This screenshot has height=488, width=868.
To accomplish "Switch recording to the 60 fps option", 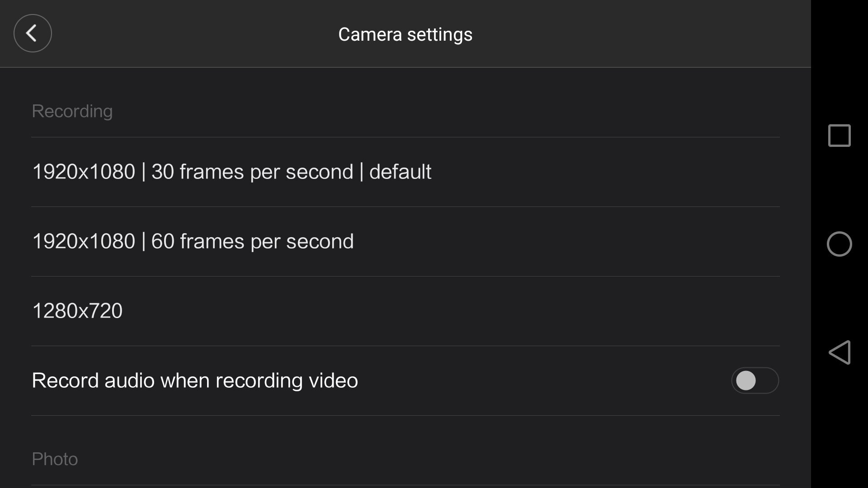I will coord(193,241).
